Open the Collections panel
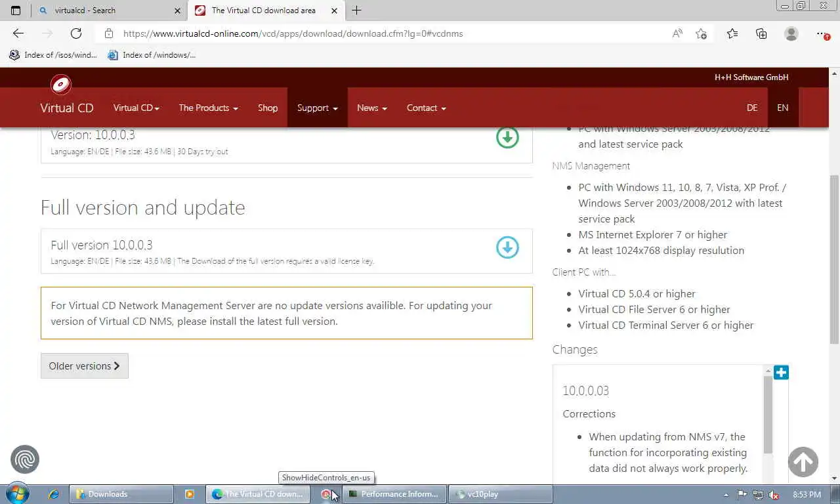 tap(761, 33)
